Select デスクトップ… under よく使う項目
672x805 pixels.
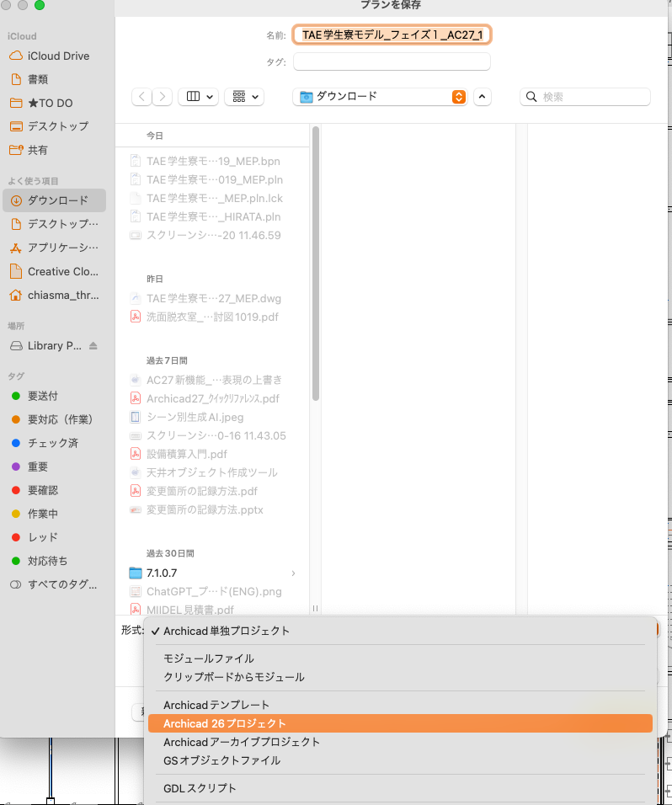[54, 224]
